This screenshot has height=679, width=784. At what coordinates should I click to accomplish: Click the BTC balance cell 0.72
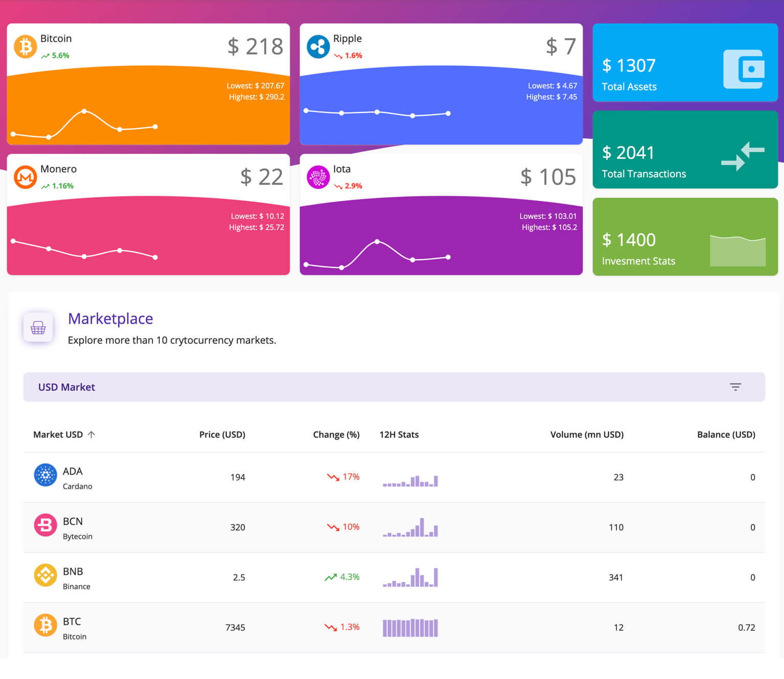click(x=747, y=627)
